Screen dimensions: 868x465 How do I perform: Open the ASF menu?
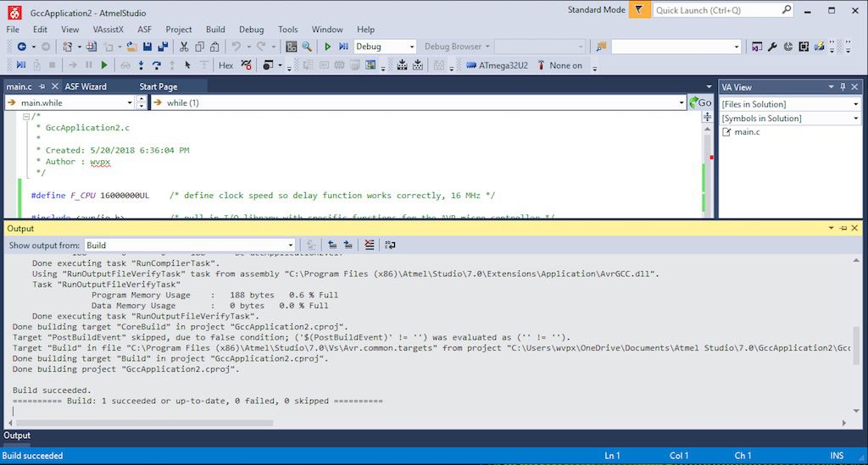coord(144,30)
